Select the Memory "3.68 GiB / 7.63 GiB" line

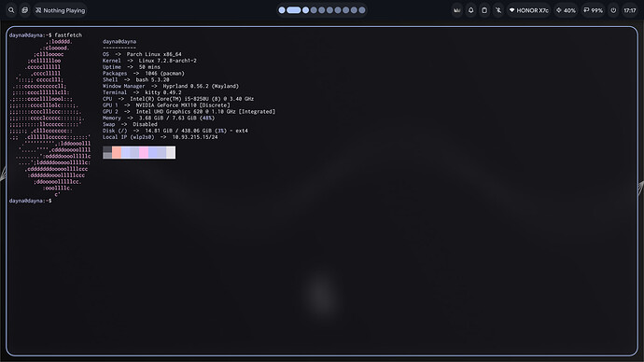[159, 118]
